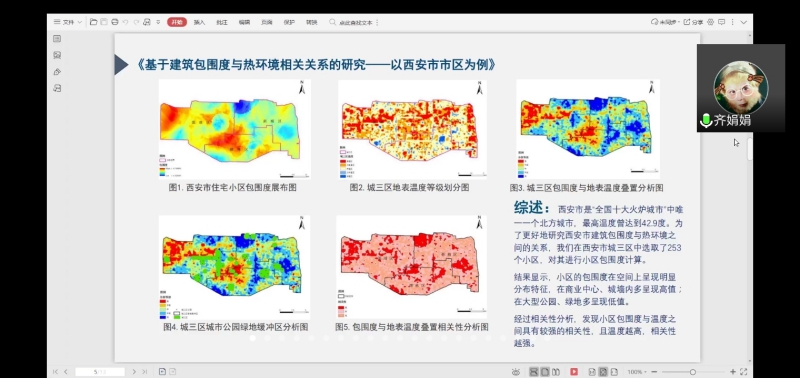Collapse the ribbon with the top-right chevron
Viewport: 800px width, 378px height.
[744, 22]
